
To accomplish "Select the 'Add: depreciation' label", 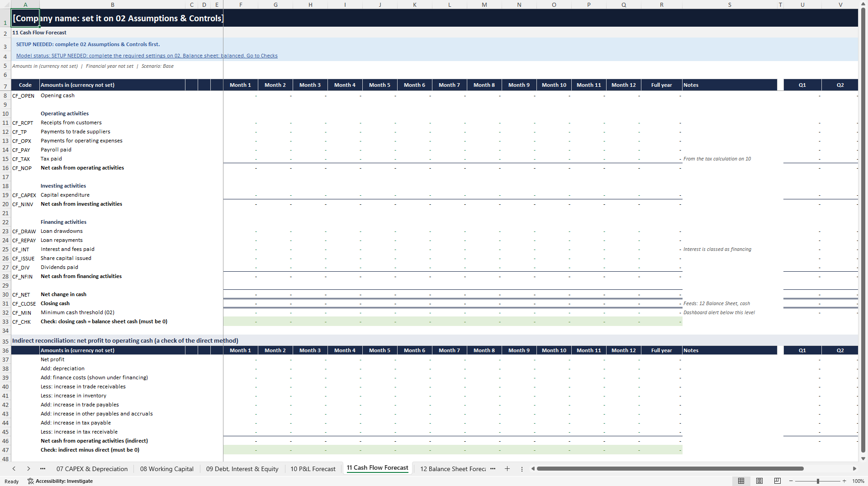I will (113, 368).
